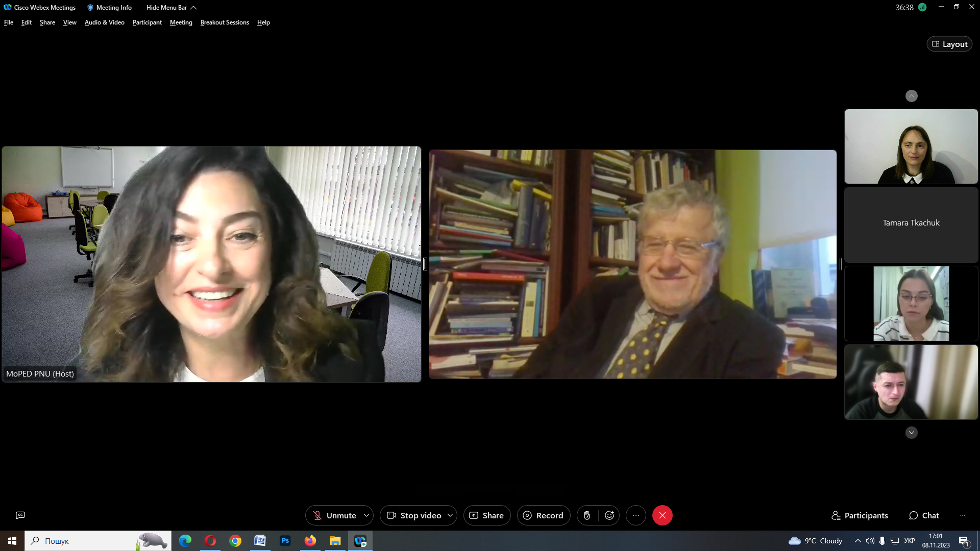The width and height of the screenshot is (980, 551).
Task: Open panel options ellipsis beside Chat
Action: 963,515
